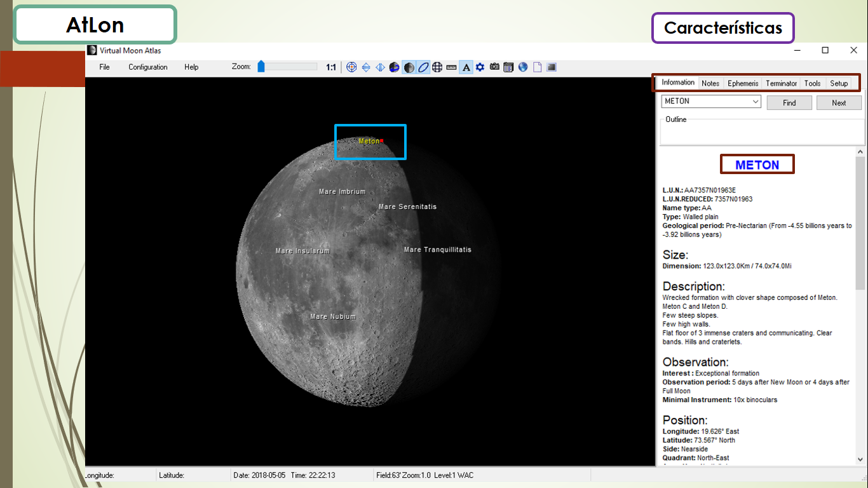Toggle formation labels with the A button

pos(466,67)
